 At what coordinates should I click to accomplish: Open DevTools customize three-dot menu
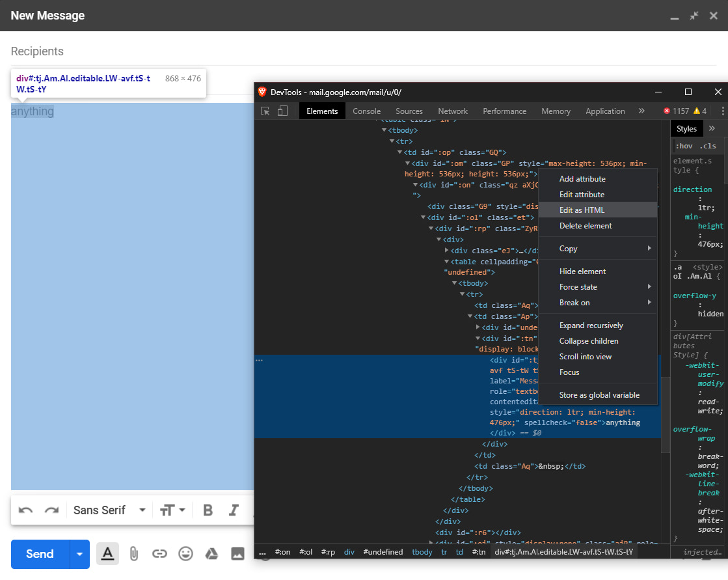pyautogui.click(x=722, y=111)
